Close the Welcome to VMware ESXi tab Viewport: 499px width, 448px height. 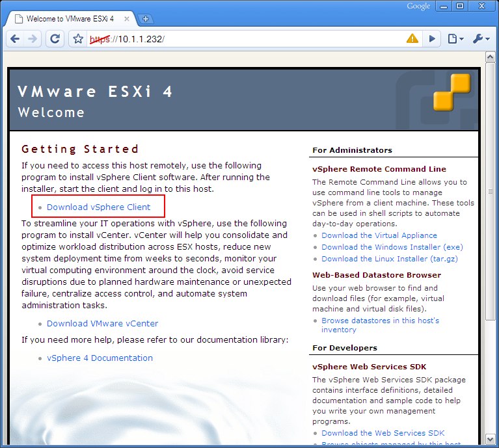pyautogui.click(x=127, y=19)
